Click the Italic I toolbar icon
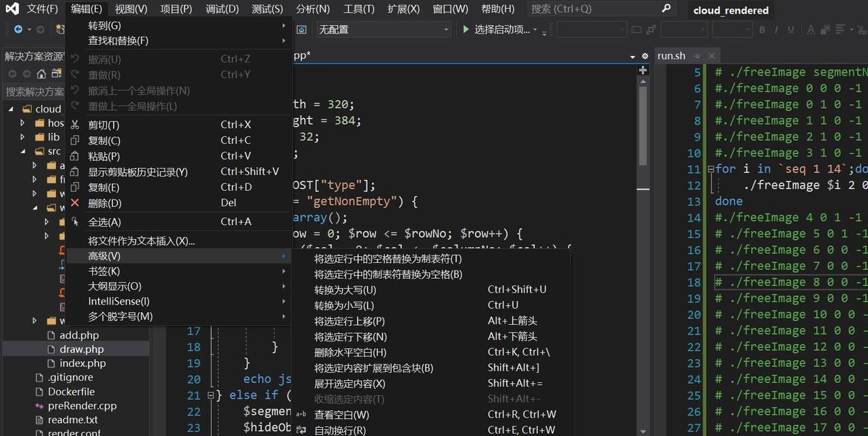The width and height of the screenshot is (868, 436). [777, 29]
